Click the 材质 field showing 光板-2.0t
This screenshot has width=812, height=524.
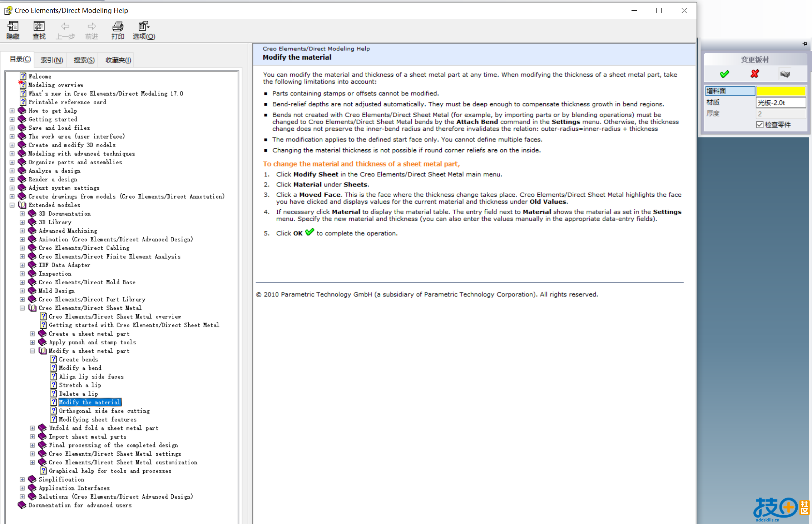coord(781,103)
